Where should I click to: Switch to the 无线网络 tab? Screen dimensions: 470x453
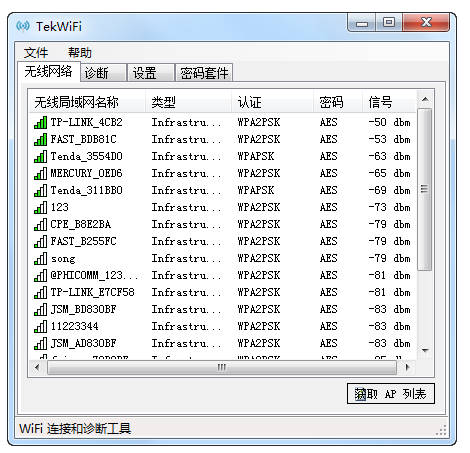click(49, 71)
